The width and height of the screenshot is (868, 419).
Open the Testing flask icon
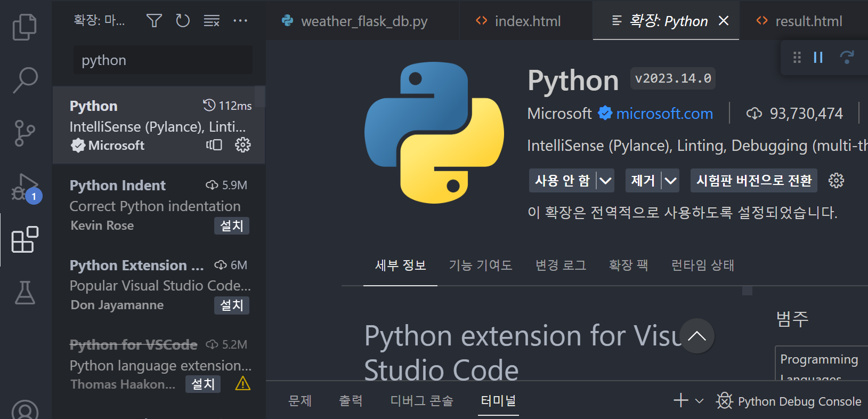25,293
